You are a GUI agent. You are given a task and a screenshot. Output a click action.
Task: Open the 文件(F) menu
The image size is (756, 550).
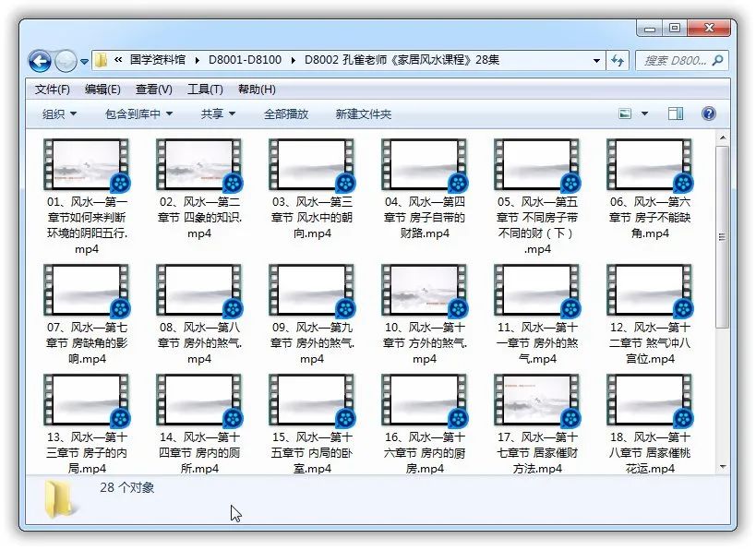point(53,90)
